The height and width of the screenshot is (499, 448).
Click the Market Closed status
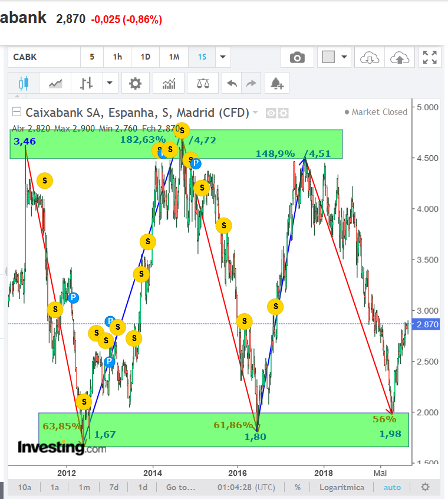(x=376, y=112)
